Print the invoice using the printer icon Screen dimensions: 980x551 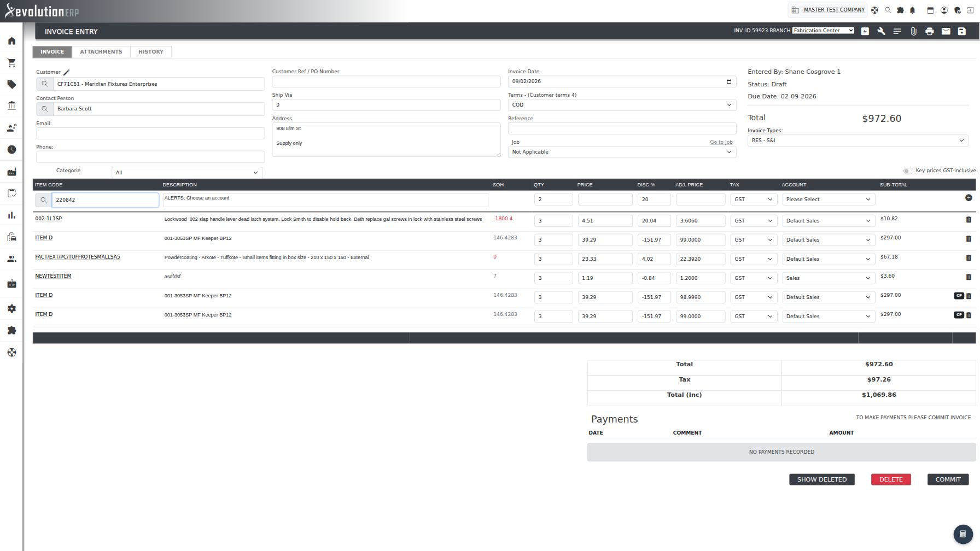coord(929,31)
